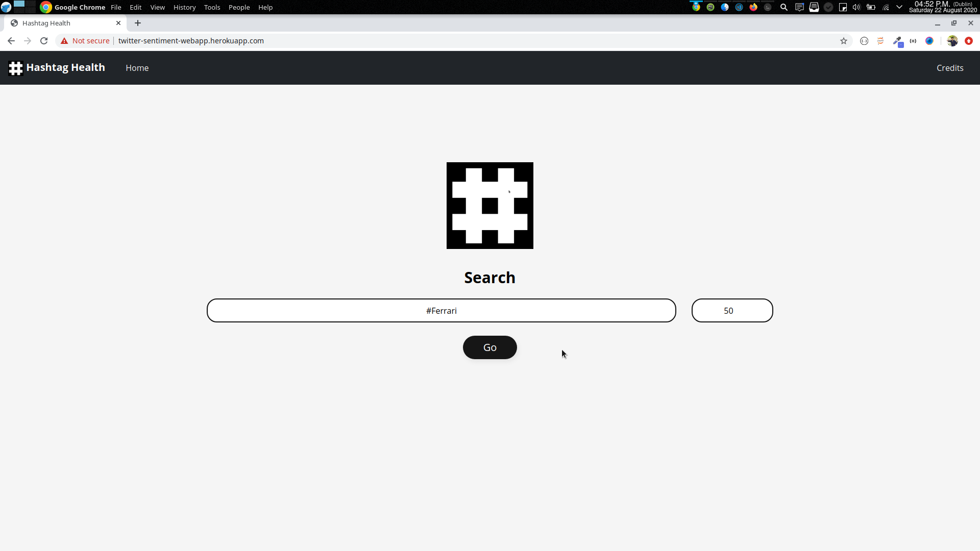Open the eyedropper color picker extension
980x551 pixels.
click(x=898, y=41)
